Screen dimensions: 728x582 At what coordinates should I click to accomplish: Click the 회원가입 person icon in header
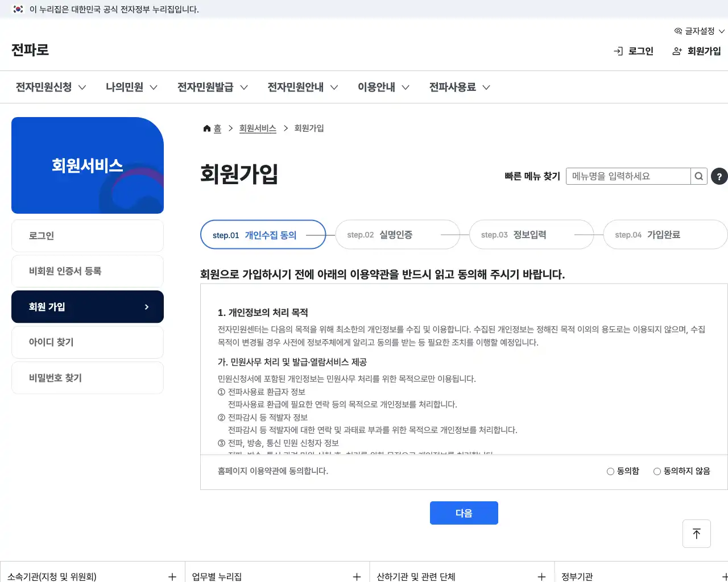pyautogui.click(x=677, y=51)
